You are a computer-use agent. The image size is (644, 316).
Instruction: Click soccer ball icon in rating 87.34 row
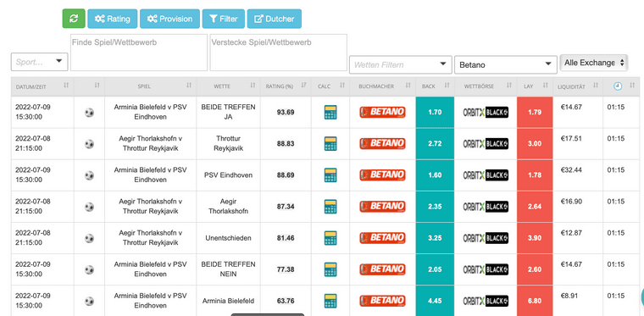click(x=89, y=207)
